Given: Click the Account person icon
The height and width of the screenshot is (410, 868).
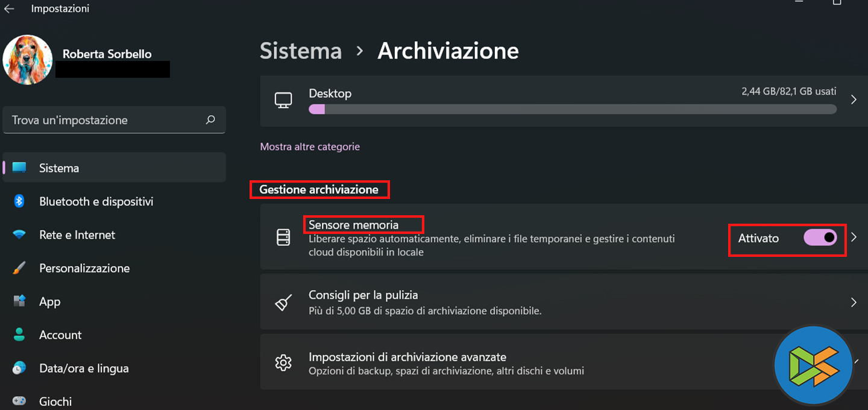Looking at the screenshot, I should [19, 335].
